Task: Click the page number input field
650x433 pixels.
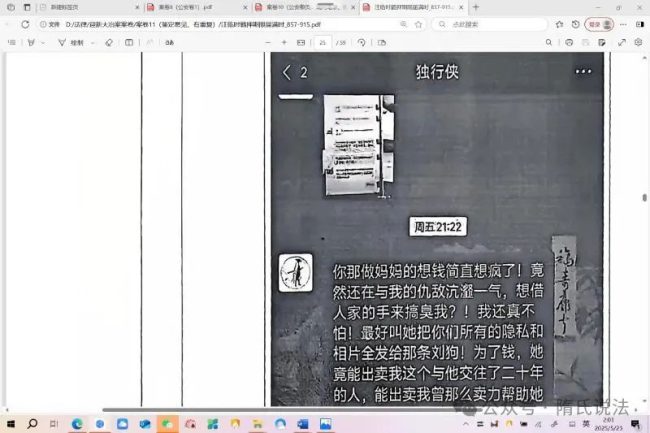Action: click(322, 43)
